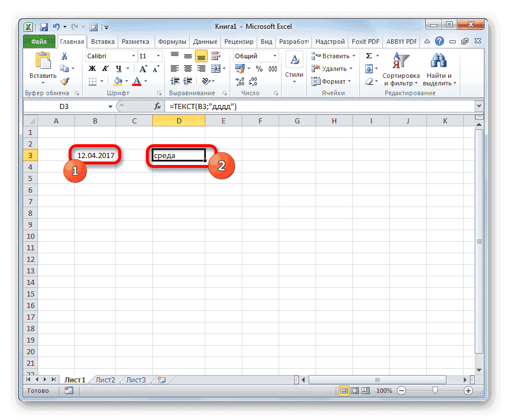
Task: Click the fx insert function icon
Action: (157, 106)
